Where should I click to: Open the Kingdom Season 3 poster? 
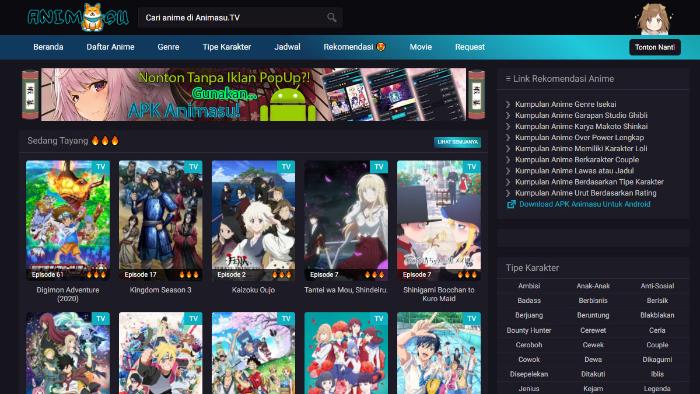coord(161,220)
